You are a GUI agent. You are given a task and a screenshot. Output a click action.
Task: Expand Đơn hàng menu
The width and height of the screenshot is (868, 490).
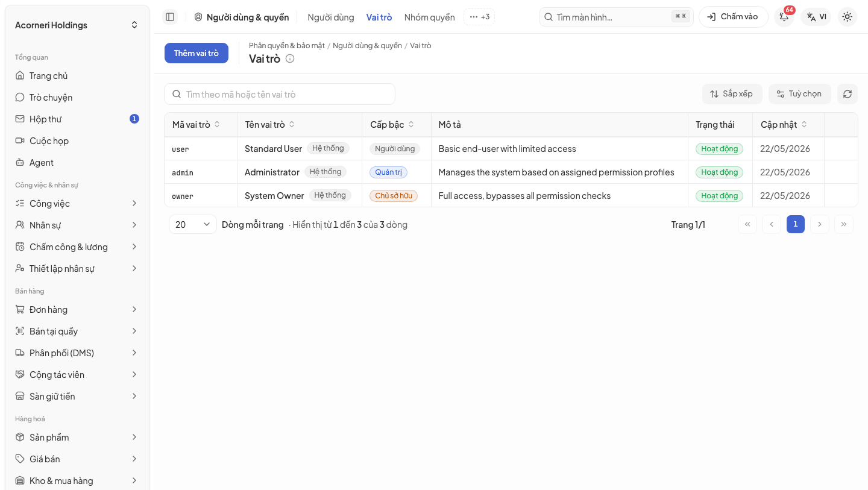pyautogui.click(x=77, y=310)
